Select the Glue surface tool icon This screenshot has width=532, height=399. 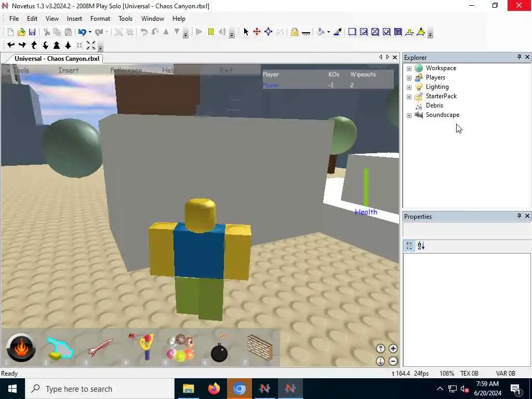click(364, 32)
